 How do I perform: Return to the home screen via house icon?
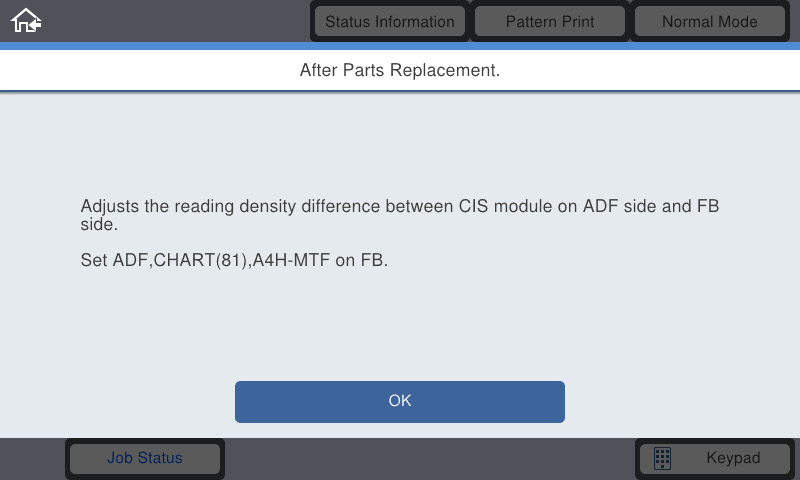point(26,21)
